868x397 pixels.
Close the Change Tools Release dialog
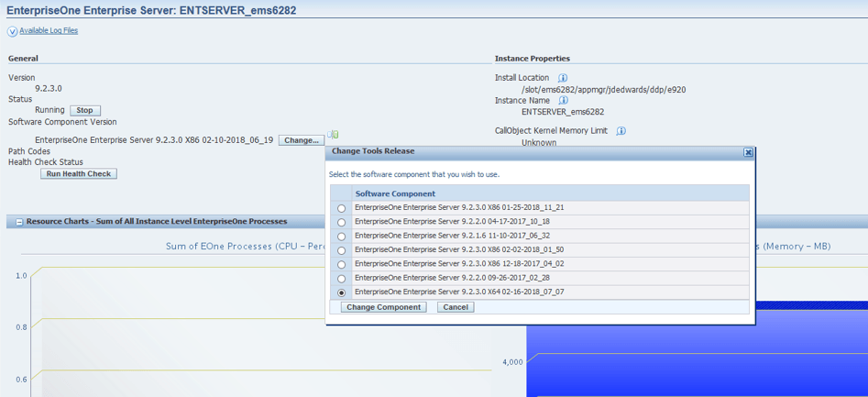[x=748, y=151]
